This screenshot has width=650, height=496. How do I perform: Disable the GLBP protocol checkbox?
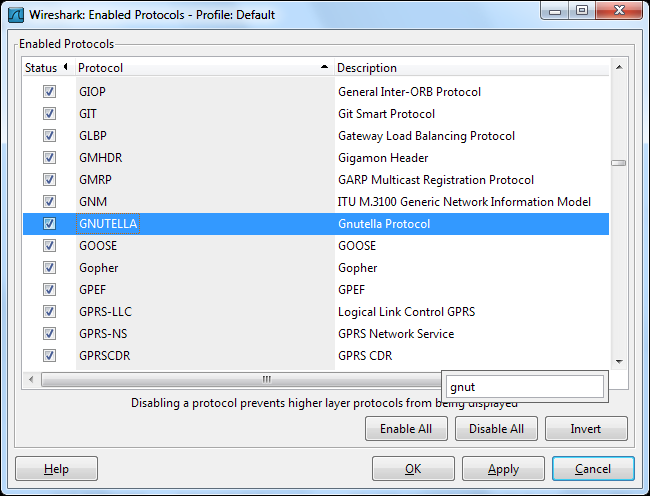click(x=49, y=135)
